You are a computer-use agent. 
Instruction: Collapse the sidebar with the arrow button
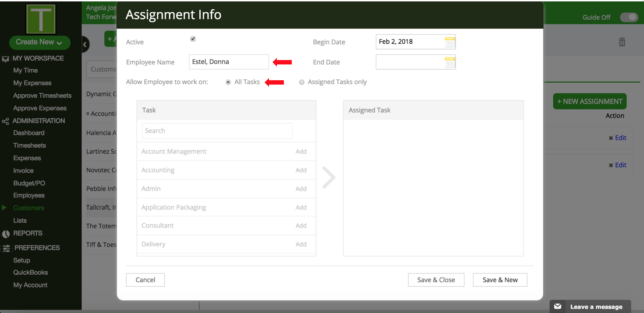85,44
